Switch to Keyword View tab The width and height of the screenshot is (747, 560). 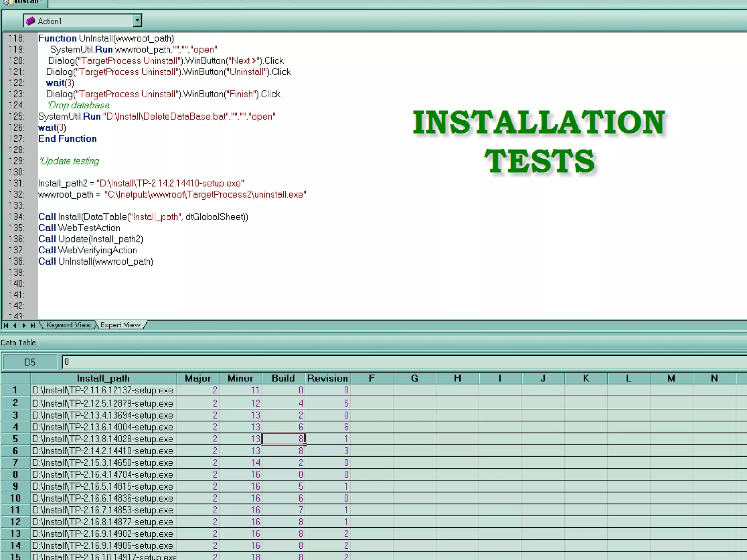(x=68, y=325)
